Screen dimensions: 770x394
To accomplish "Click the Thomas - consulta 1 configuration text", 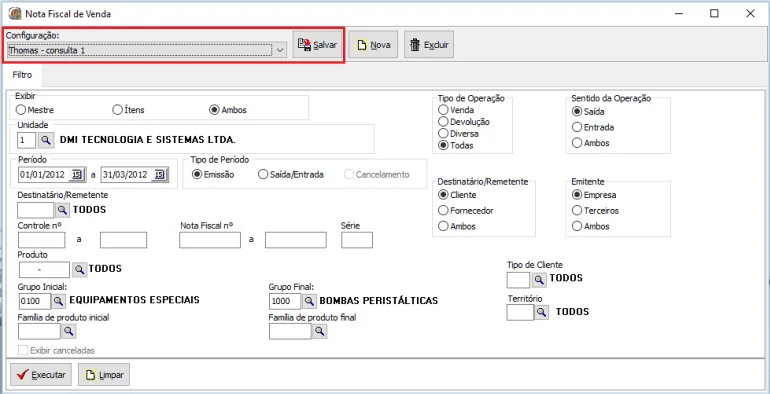I will pyautogui.click(x=47, y=50).
